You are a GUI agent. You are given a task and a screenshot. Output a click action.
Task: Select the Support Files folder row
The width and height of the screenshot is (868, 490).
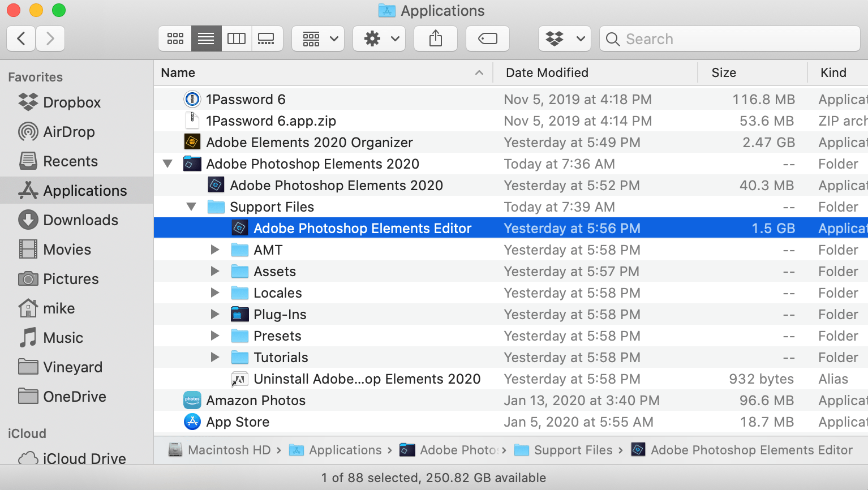pyautogui.click(x=511, y=207)
